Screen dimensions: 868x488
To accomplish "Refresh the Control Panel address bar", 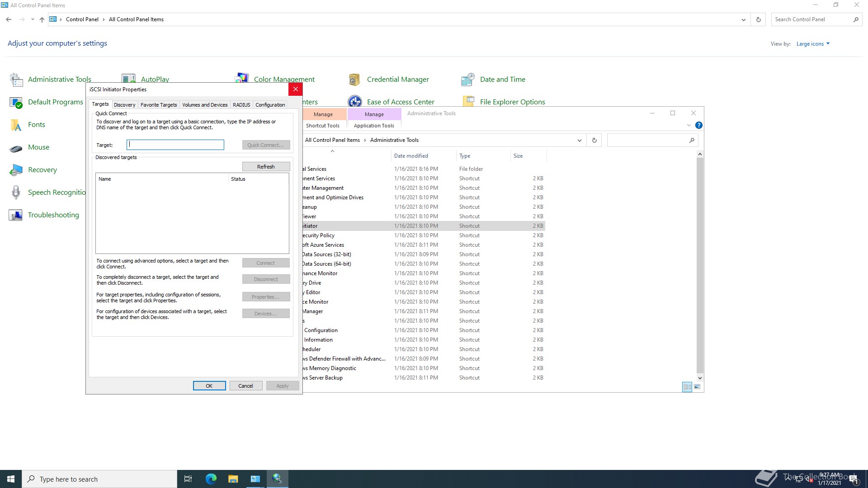I will pos(759,19).
